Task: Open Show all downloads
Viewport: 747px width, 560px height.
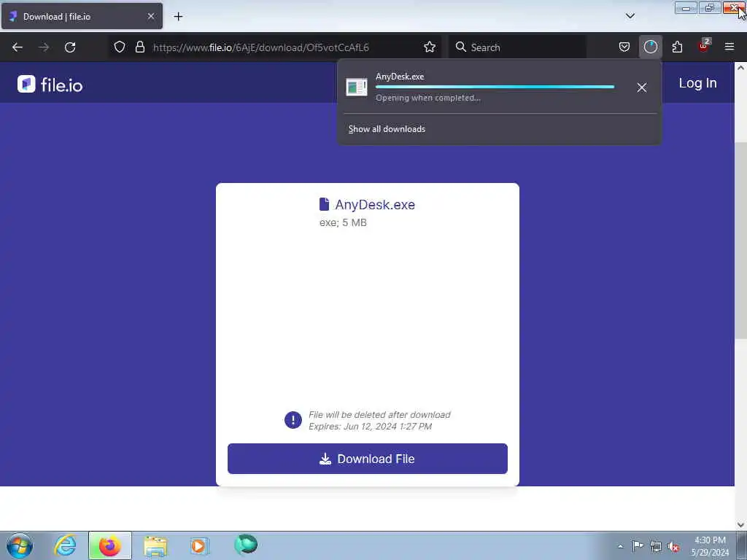Action: tap(387, 129)
